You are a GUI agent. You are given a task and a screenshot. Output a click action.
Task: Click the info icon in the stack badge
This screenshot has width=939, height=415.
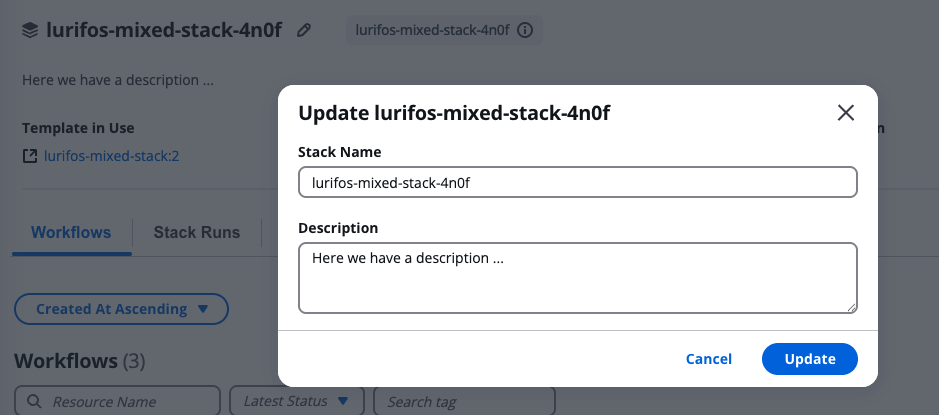click(x=526, y=30)
